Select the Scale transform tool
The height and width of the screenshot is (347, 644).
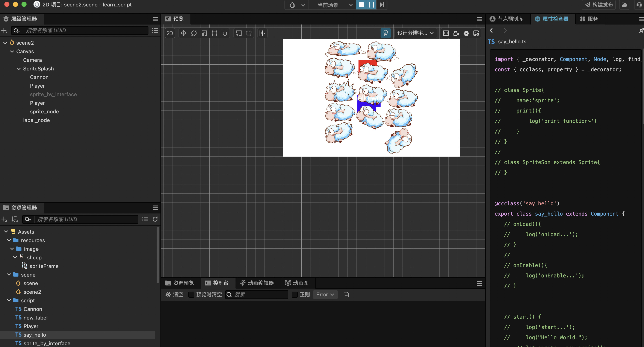(204, 33)
